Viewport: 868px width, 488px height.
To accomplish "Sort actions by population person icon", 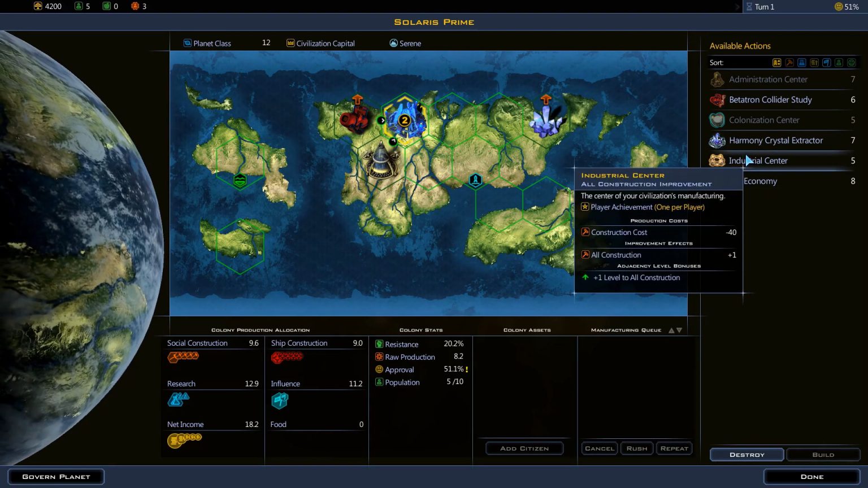I will pyautogui.click(x=839, y=63).
